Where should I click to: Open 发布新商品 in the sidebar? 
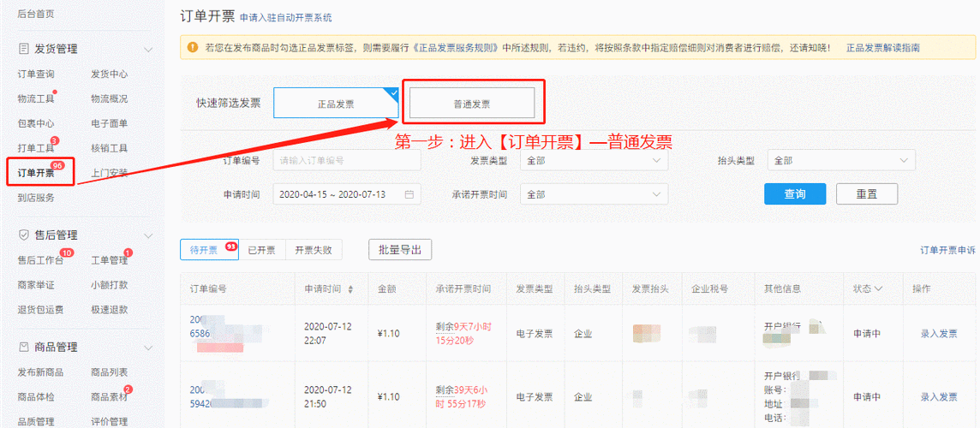tap(40, 372)
